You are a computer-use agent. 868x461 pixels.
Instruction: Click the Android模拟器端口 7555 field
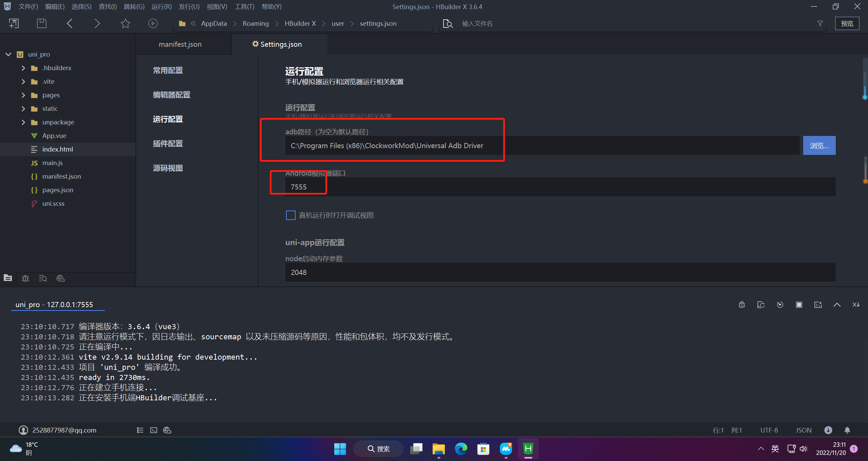coord(560,187)
